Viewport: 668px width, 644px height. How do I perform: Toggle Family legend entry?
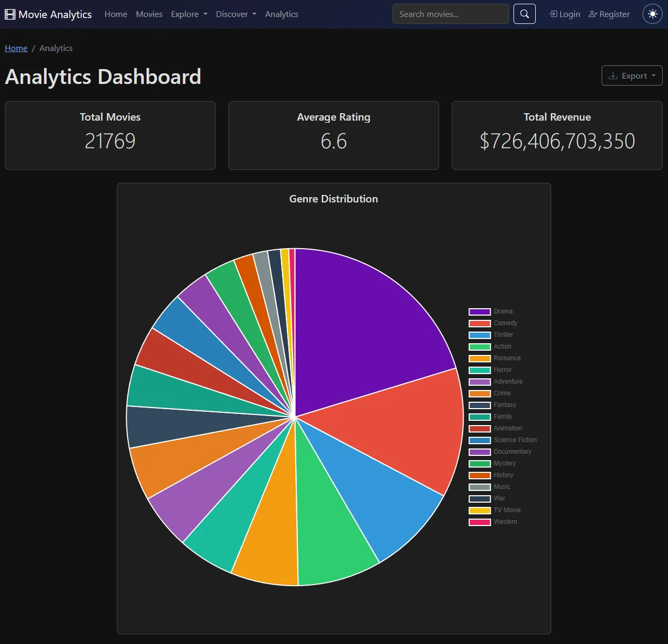pyautogui.click(x=491, y=417)
